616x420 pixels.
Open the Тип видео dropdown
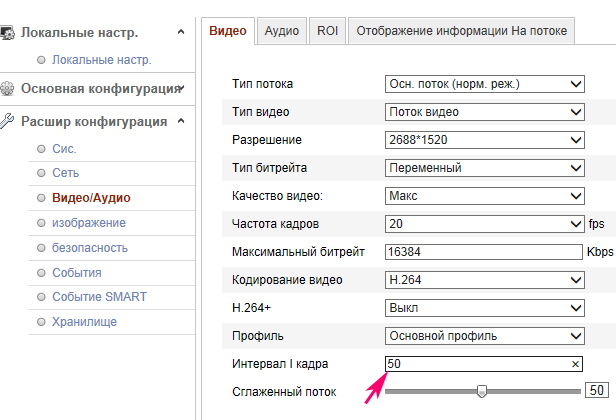[x=485, y=112]
